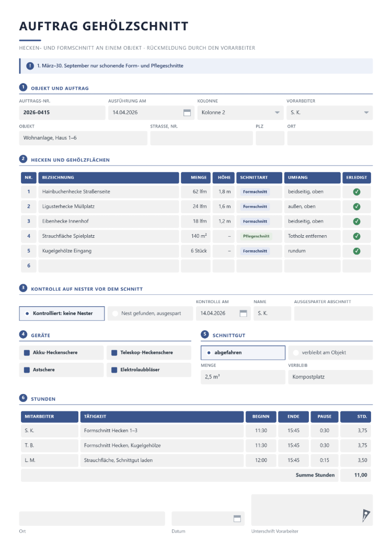Uncheck the Teleskop-Heckenschere checkbox

coord(114,353)
